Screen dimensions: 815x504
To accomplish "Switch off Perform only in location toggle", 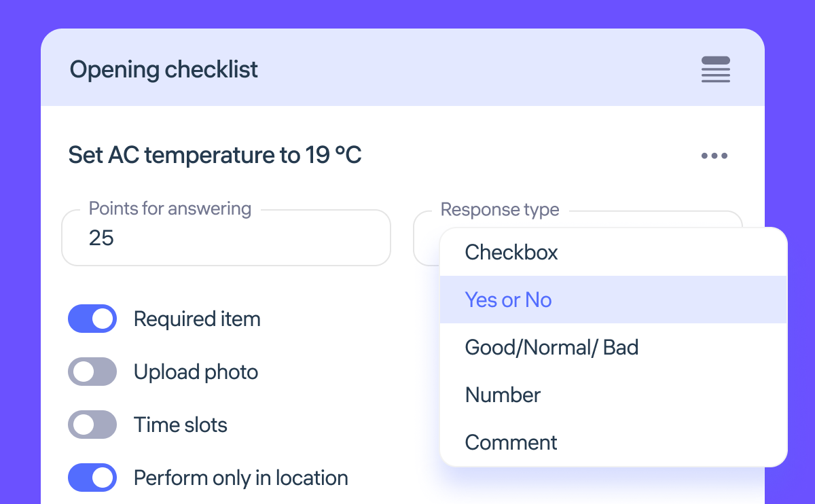I will point(92,478).
